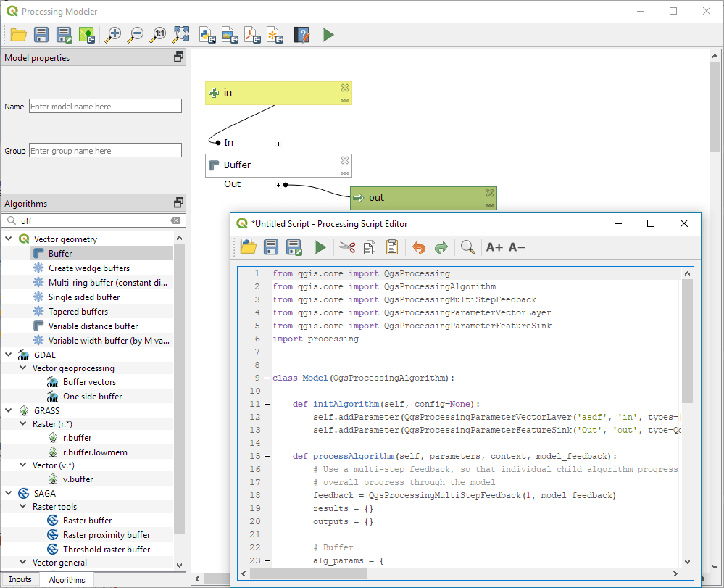Collapse Vector geoprocessing subgroup

pos(22,368)
